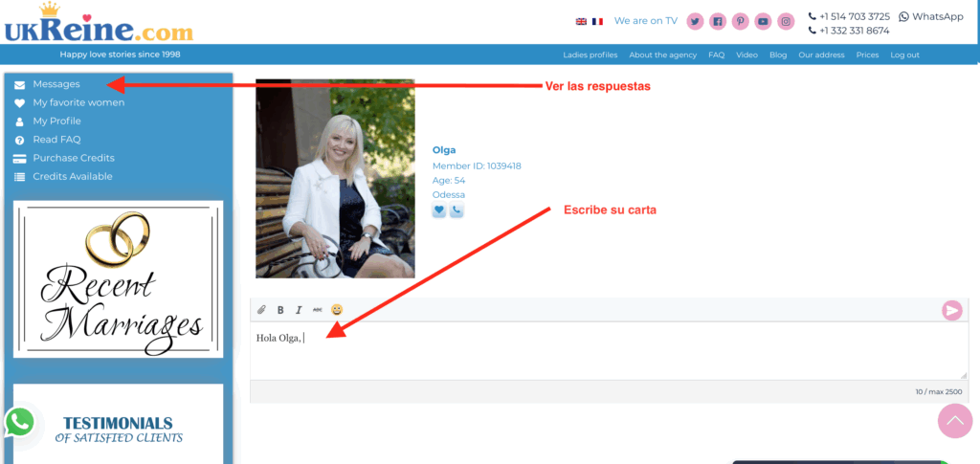Click the We are on TV link
The image size is (980, 464).
[x=646, y=21]
